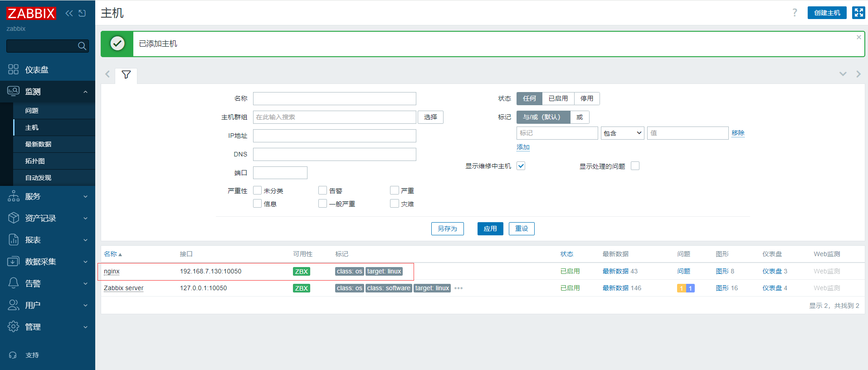Click the filter funnel tab icon
The height and width of the screenshot is (370, 868).
click(126, 74)
